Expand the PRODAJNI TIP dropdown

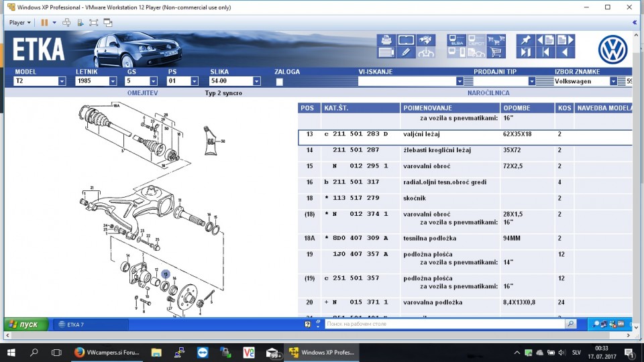tap(531, 81)
